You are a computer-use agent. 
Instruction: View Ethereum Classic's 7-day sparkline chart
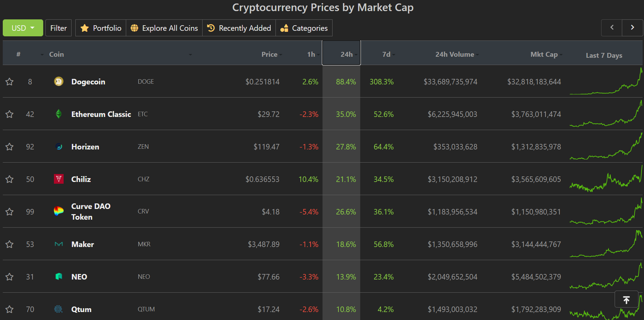(606, 113)
